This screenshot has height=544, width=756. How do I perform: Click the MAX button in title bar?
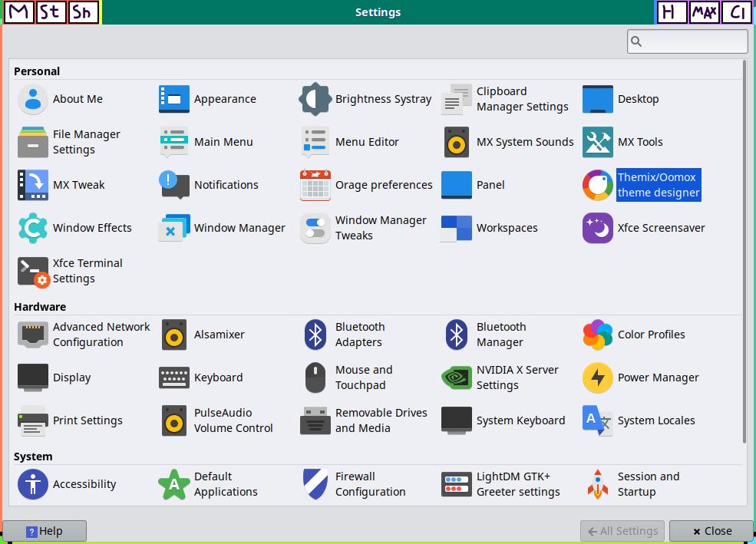click(704, 12)
